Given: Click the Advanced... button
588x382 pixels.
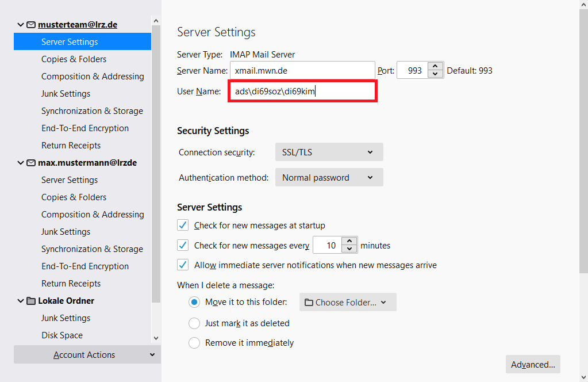Looking at the screenshot, I should coord(532,364).
